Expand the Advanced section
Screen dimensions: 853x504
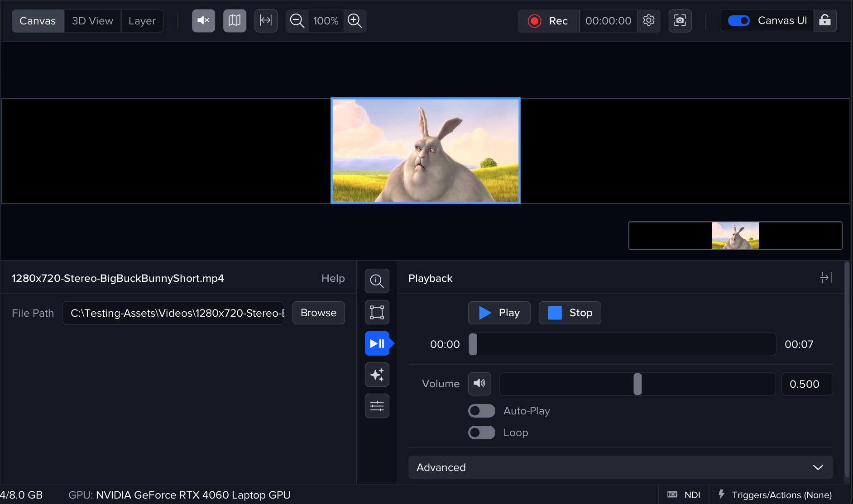[620, 467]
